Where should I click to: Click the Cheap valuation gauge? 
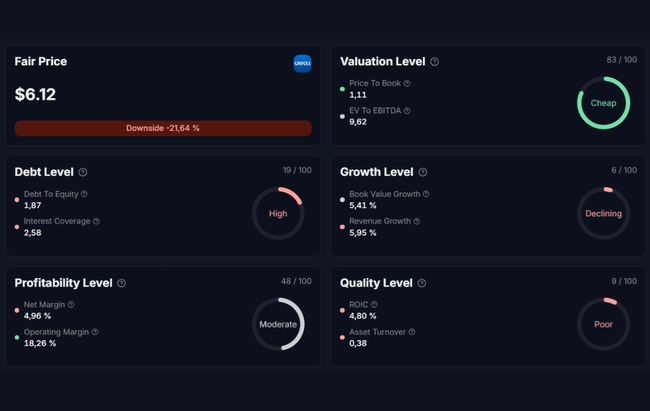pos(603,103)
